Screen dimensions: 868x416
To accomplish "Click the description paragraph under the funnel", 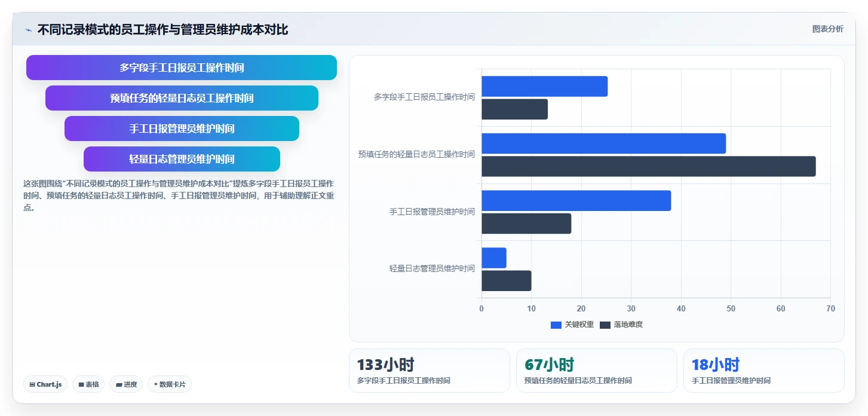I will (x=179, y=195).
